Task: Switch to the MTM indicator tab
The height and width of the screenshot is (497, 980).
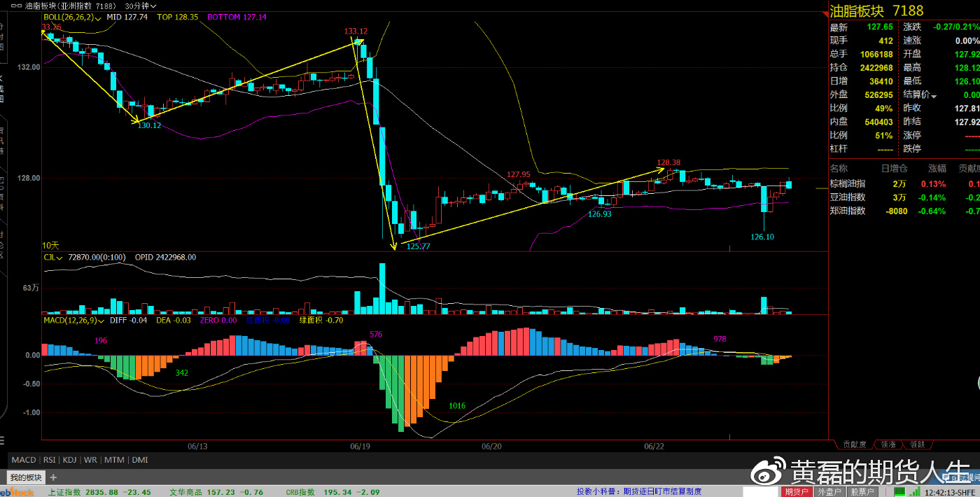Action: (x=114, y=460)
